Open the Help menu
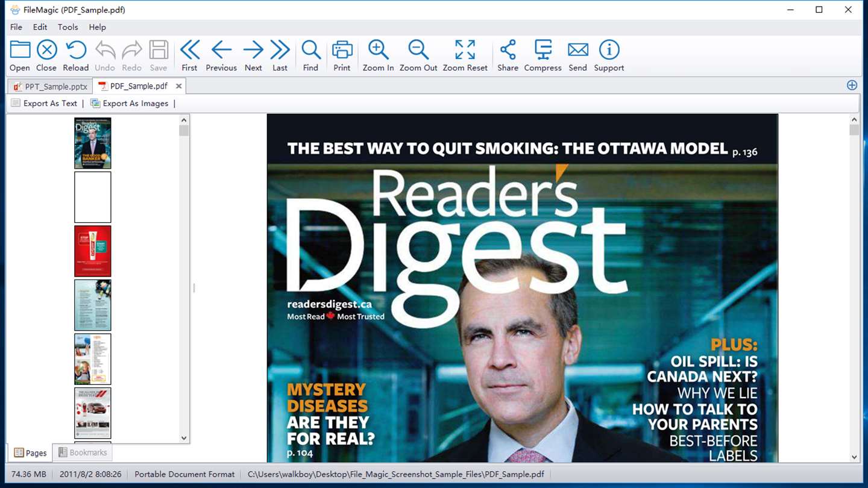Screen dimensions: 868x488 (97, 27)
